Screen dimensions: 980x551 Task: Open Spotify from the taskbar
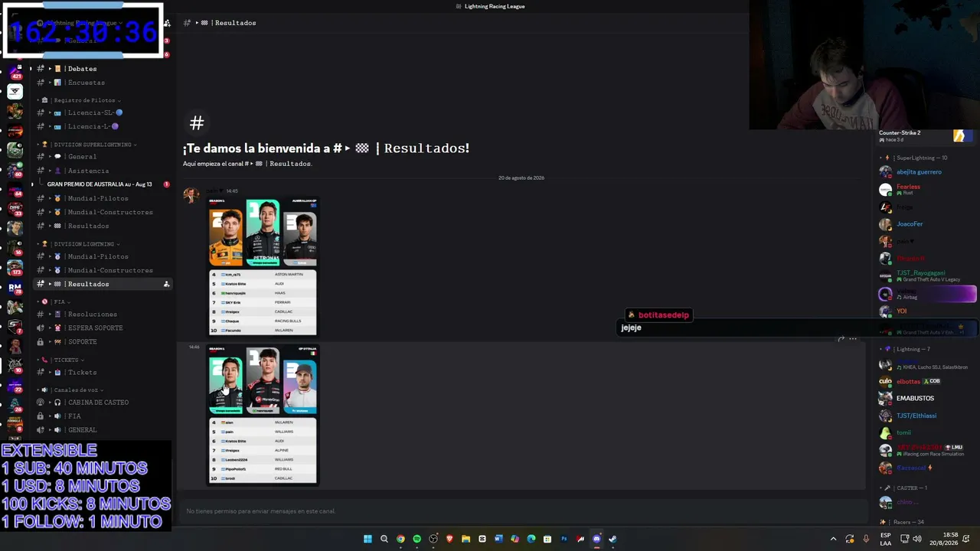coord(416,539)
